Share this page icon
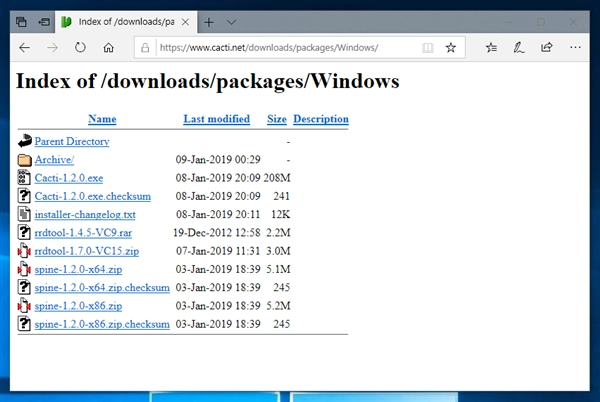This screenshot has width=600, height=402. (546, 47)
